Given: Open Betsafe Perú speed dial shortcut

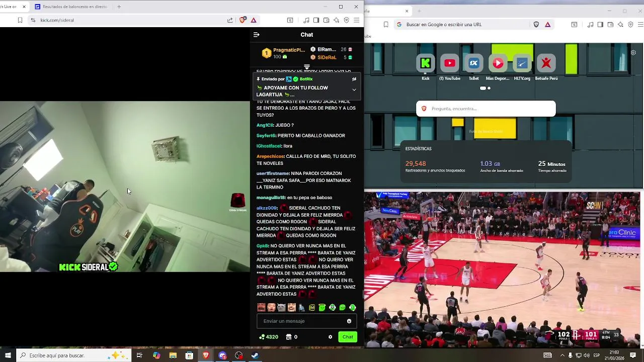Looking at the screenshot, I should [546, 63].
